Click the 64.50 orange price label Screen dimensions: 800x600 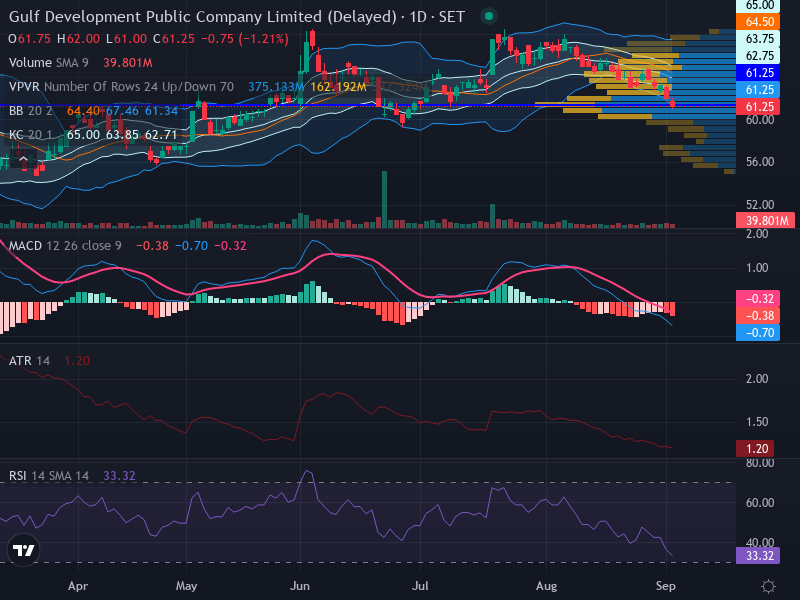(758, 22)
